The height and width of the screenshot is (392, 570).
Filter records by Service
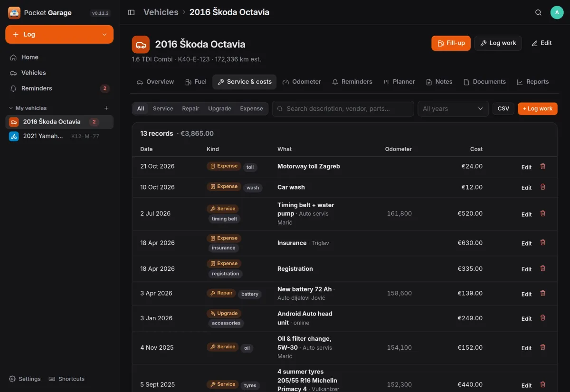coord(163,109)
